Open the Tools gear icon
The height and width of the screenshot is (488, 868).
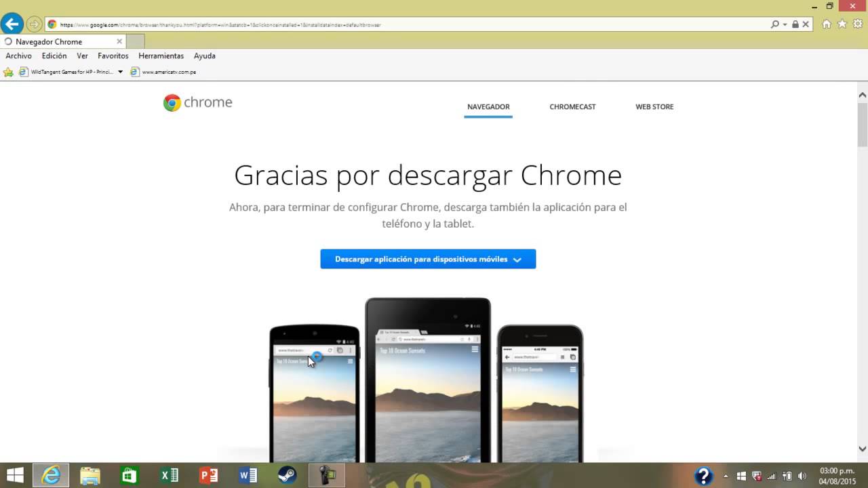[858, 24]
